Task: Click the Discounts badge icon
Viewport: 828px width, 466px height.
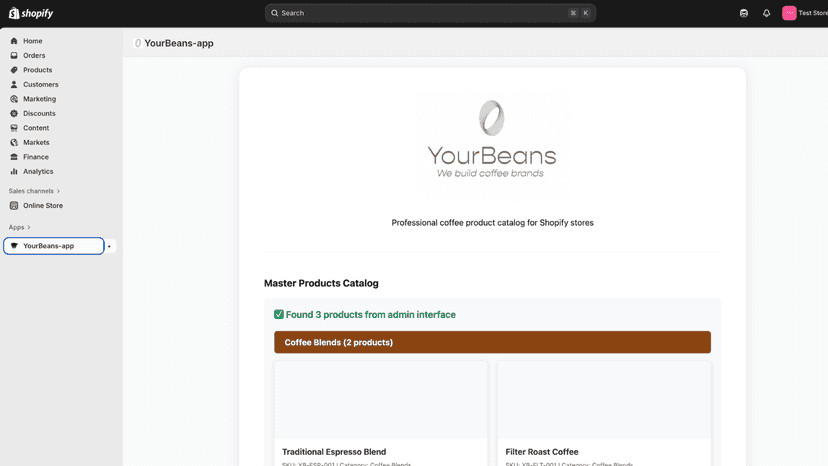Action: [14, 114]
